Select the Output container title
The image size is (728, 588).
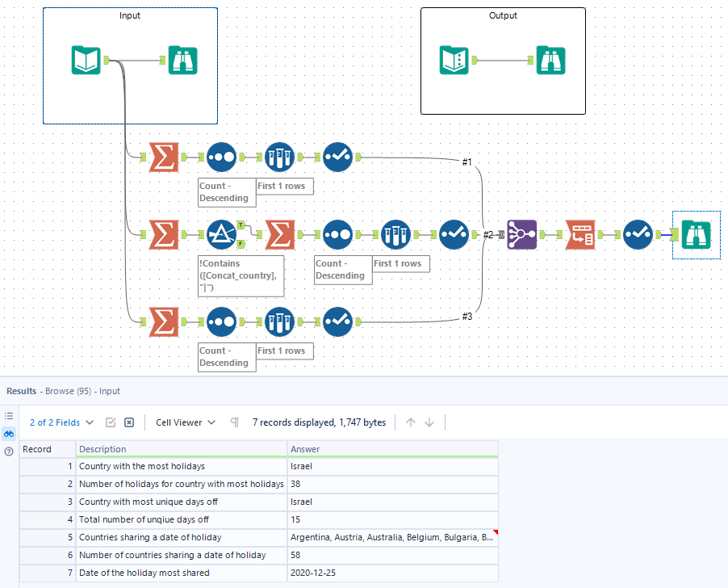[x=503, y=15]
